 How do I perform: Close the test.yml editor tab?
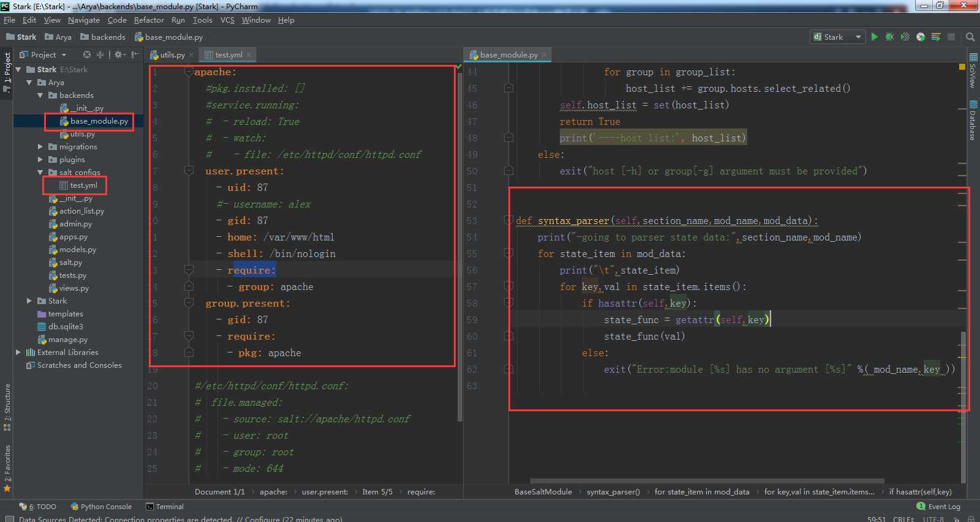tap(249, 54)
